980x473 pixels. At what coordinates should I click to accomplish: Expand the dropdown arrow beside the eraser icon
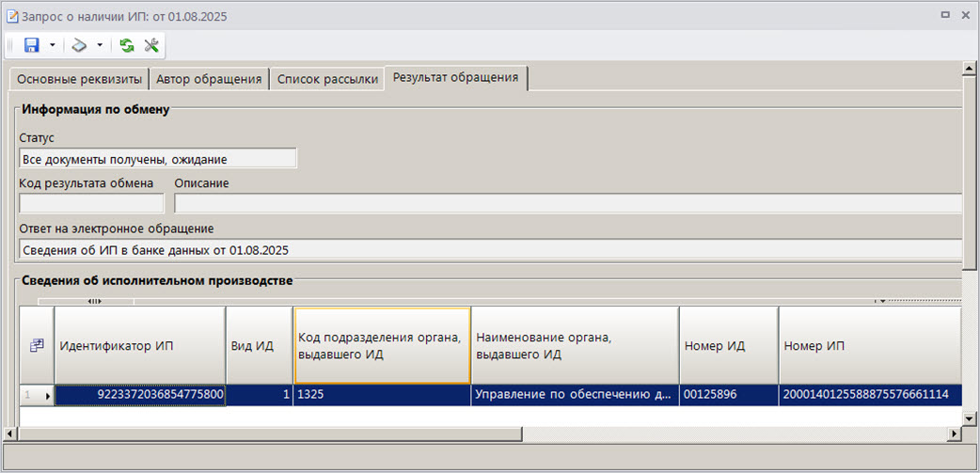click(100, 45)
